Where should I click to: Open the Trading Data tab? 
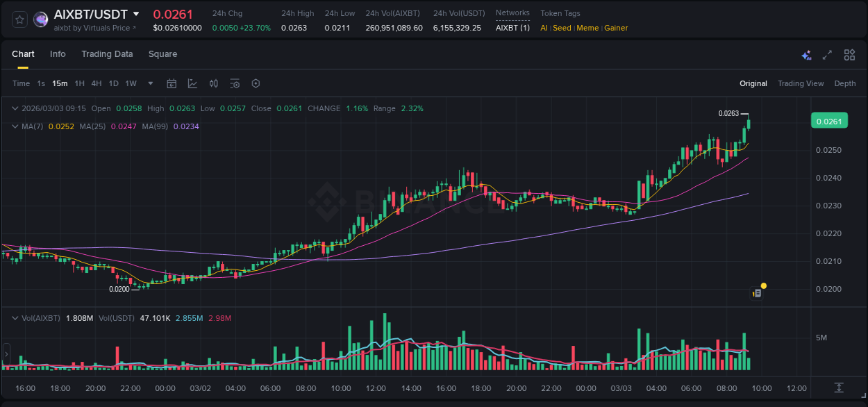pos(107,53)
